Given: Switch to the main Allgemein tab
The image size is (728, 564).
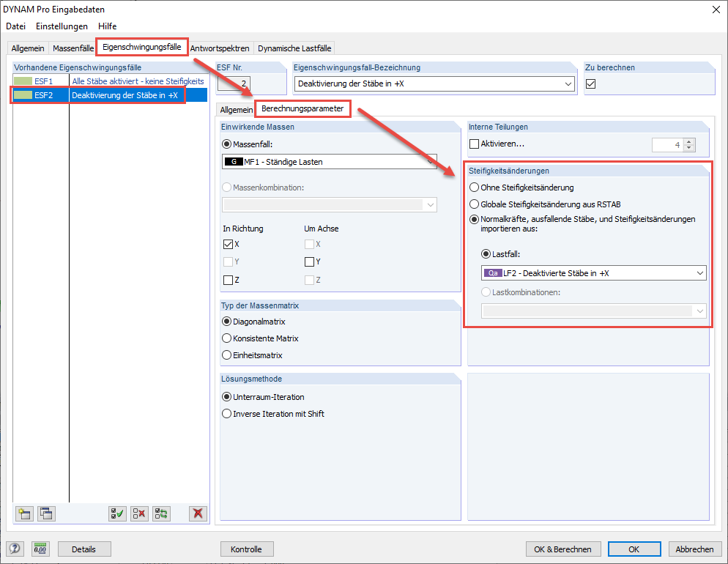Looking at the screenshot, I should (x=28, y=48).
